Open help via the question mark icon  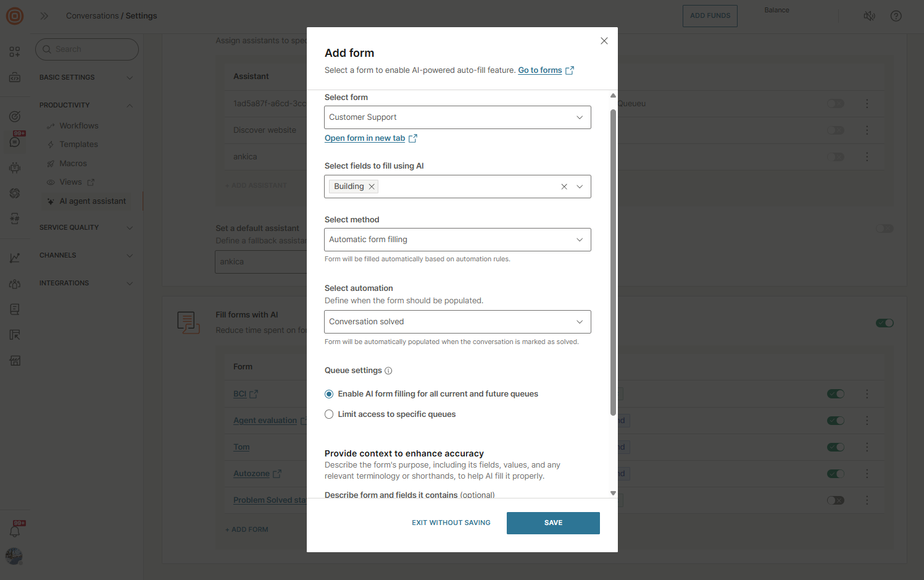click(896, 15)
